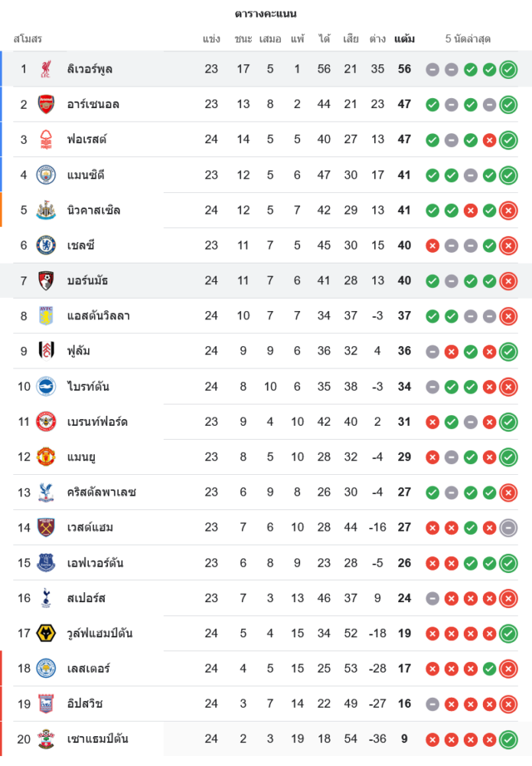This screenshot has width=532, height=766.
Task: Open the Manchester United badge
Action: click(46, 457)
